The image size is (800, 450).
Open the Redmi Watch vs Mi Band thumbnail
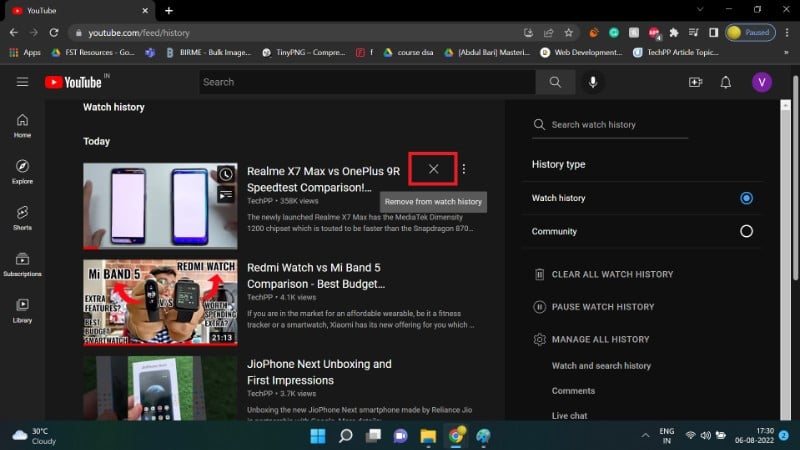tap(160, 302)
